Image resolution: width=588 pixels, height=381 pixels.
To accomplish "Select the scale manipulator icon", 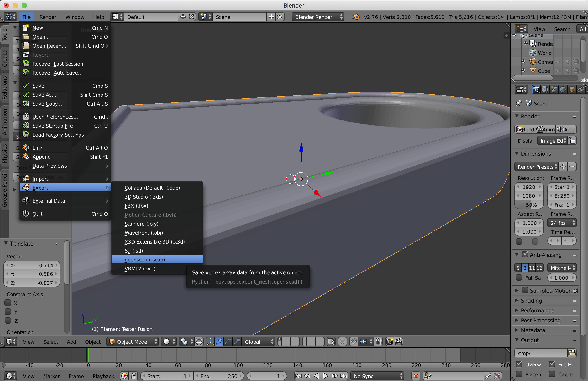I will pyautogui.click(x=237, y=341).
